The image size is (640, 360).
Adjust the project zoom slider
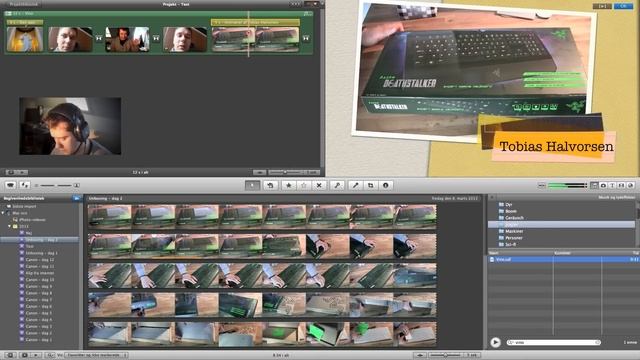pyautogui.click(x=285, y=172)
